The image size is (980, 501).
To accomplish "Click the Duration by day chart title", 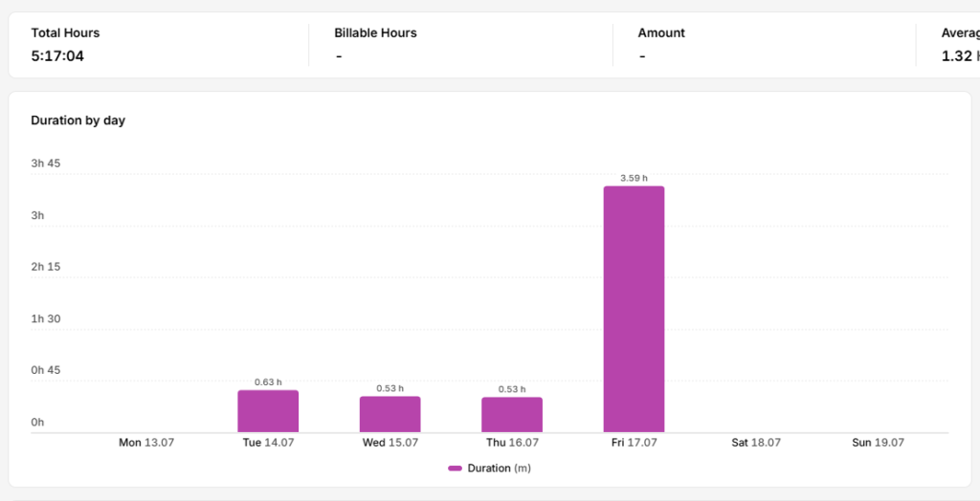I will [78, 120].
